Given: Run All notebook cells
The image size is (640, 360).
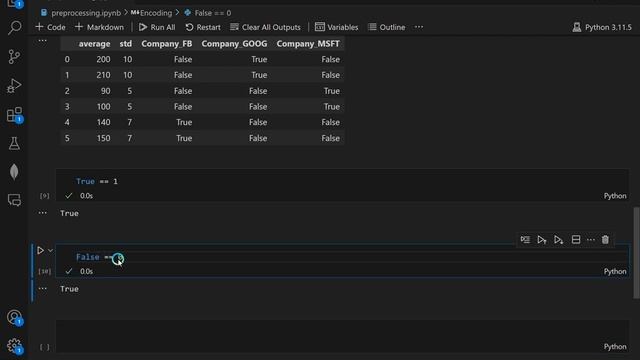Looking at the screenshot, I should [157, 27].
